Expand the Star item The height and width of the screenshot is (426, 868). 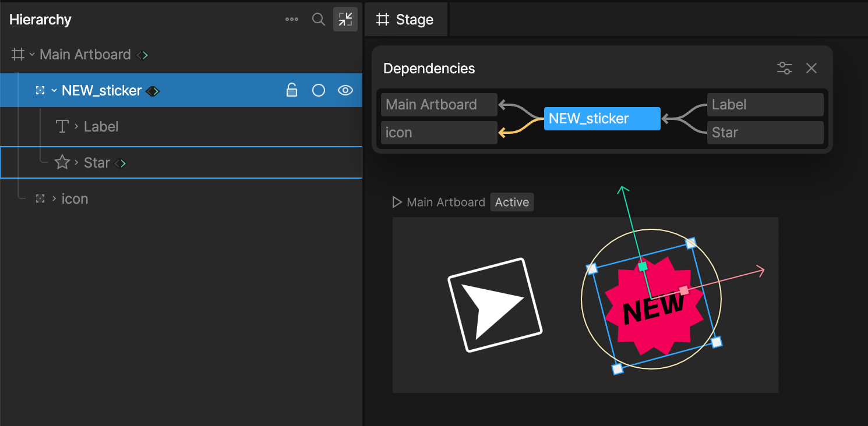(x=76, y=162)
